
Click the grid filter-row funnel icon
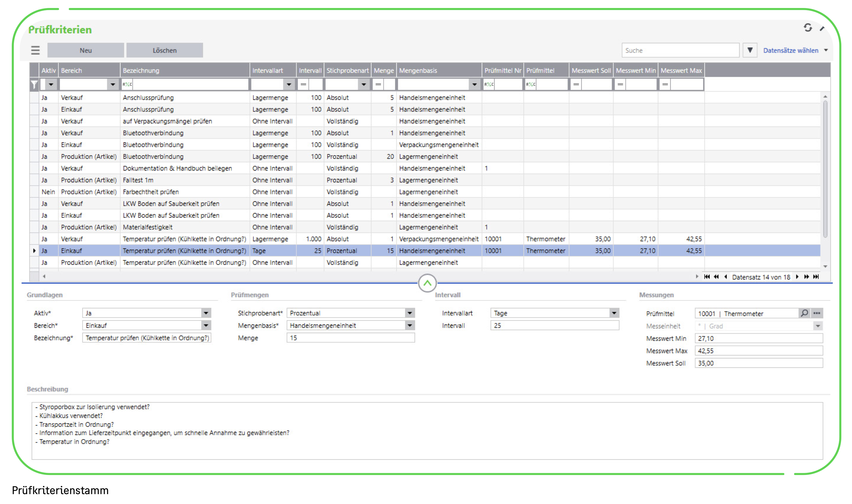[x=34, y=84]
